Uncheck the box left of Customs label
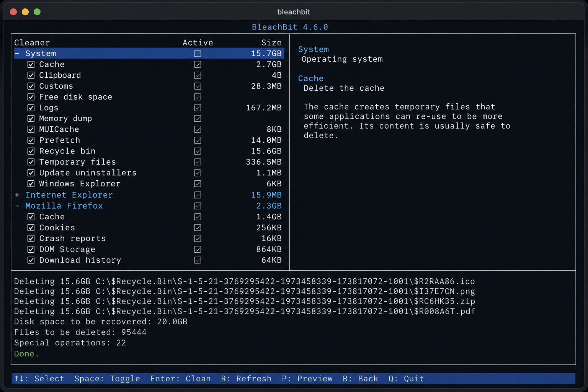Image resolution: width=588 pixels, height=392 pixels. coord(31,86)
